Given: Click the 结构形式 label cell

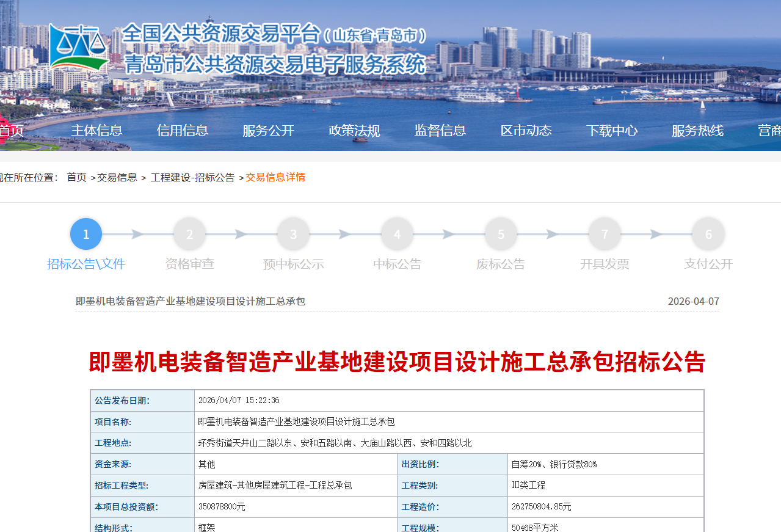Looking at the screenshot, I should 142,525.
